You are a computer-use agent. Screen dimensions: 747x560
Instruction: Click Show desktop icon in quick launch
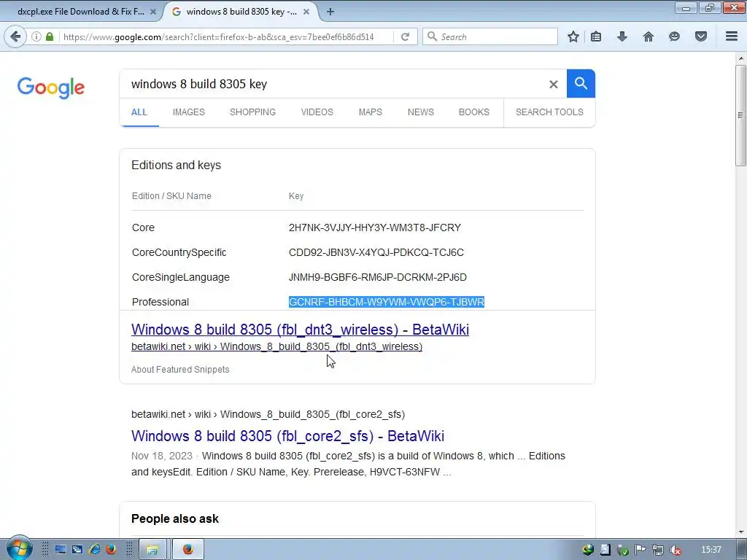pos(61,550)
